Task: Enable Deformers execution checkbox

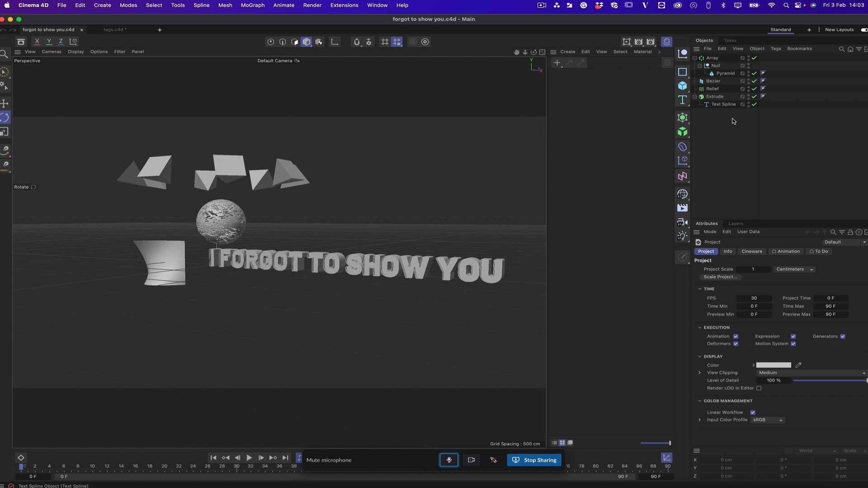Action: coord(736,344)
